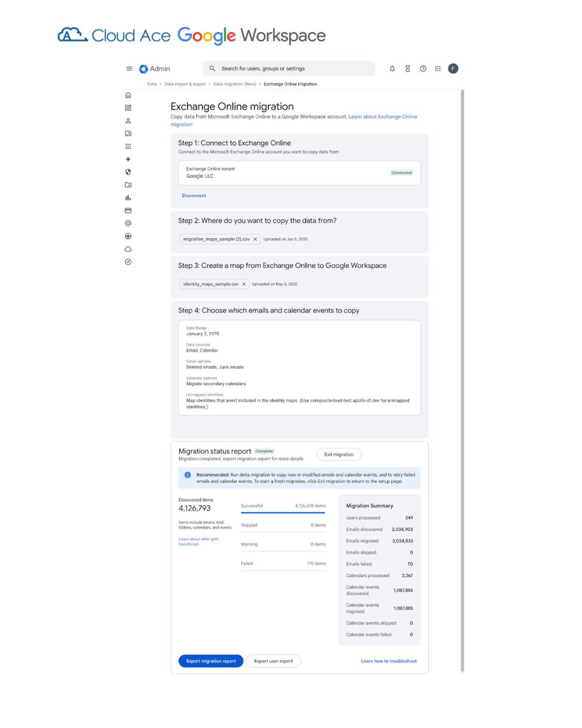Open the account avatar labeled F
The height and width of the screenshot is (728, 582).
tap(453, 68)
